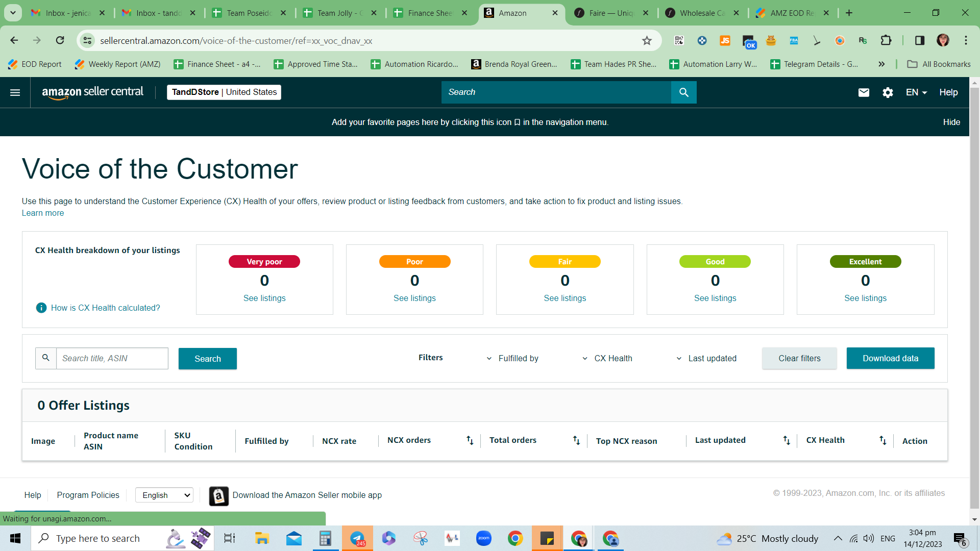Expand the CX Health filter dropdown
Screen dimensions: 980x551
(607, 358)
